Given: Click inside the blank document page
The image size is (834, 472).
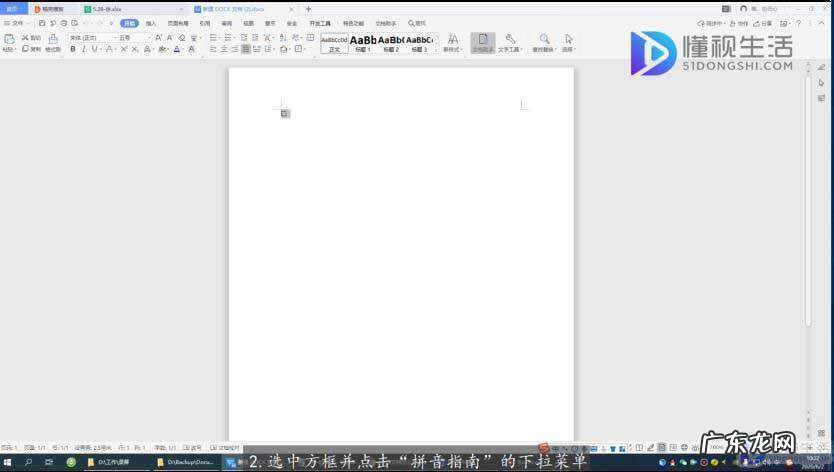Looking at the screenshot, I should pos(400,250).
